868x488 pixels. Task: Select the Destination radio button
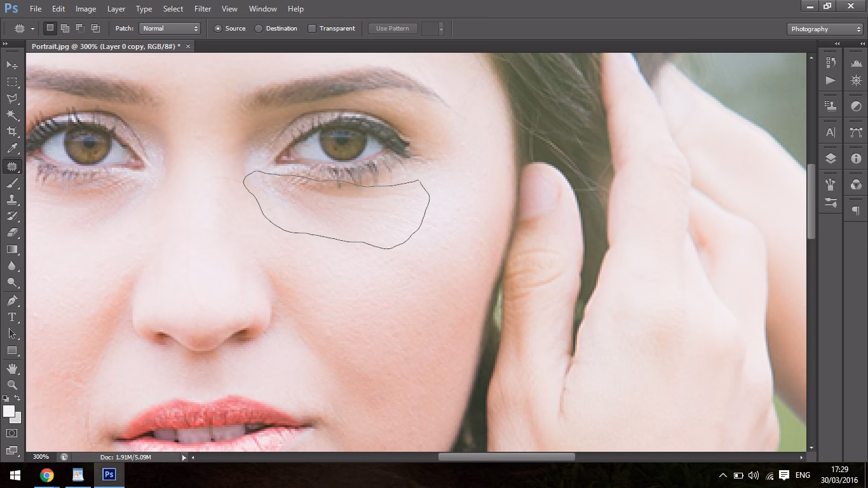tap(259, 29)
